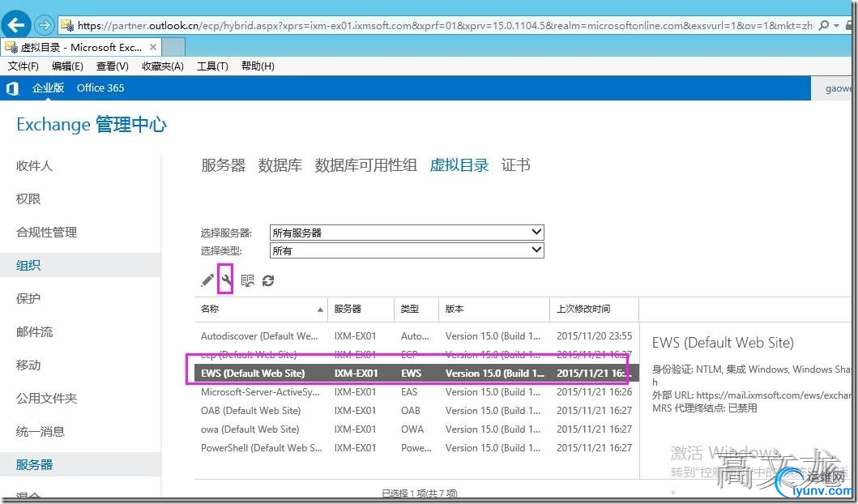
Task: Expand the 选择类型 dropdown
Action: tap(407, 250)
